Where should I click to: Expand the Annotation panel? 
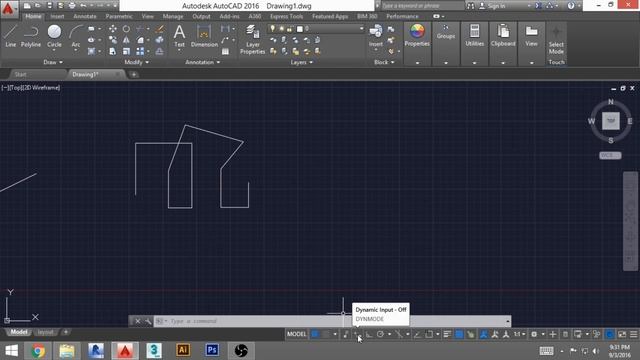tap(202, 62)
